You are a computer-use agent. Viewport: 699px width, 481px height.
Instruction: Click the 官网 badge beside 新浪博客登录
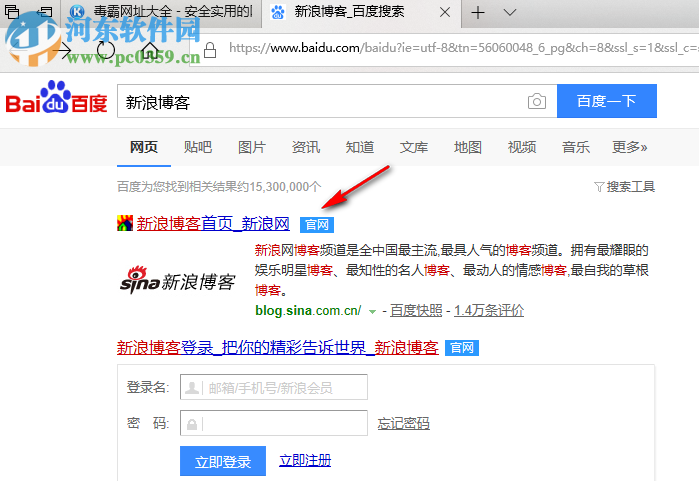(462, 348)
